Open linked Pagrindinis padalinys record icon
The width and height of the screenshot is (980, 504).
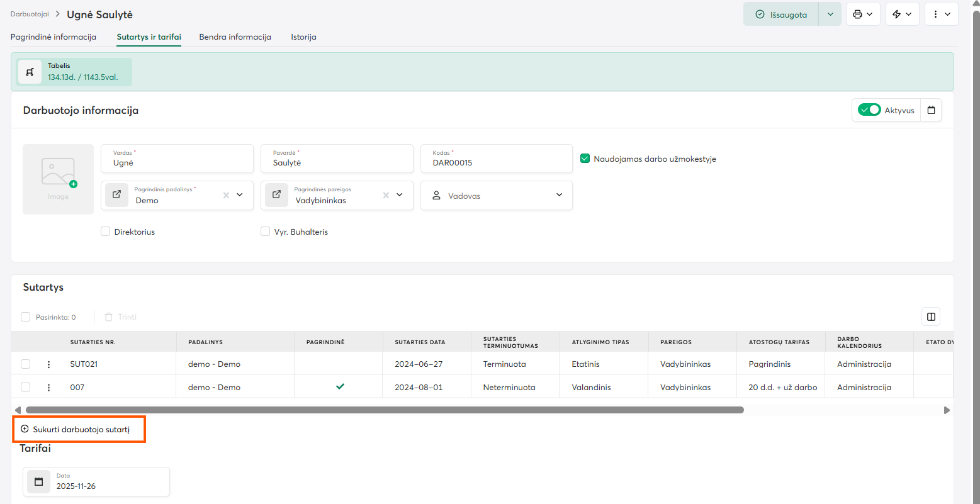click(x=116, y=195)
